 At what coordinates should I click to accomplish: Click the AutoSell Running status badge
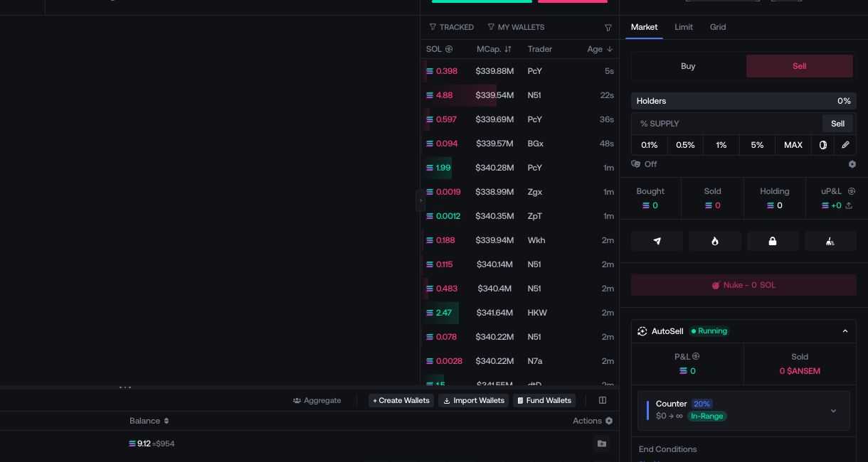[x=709, y=331]
